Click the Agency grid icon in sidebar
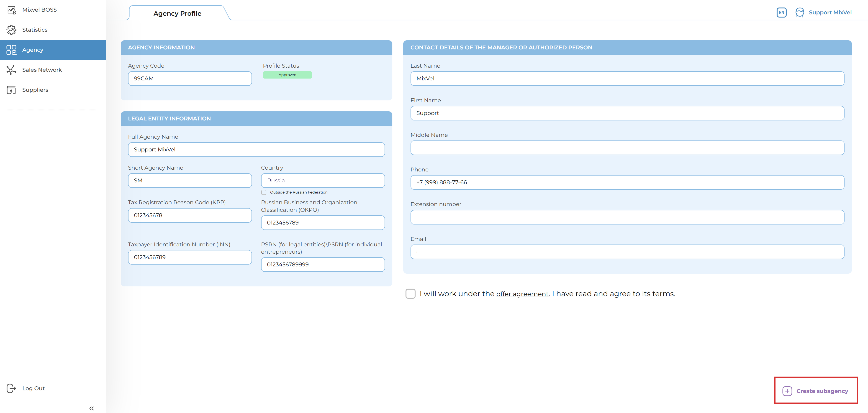The image size is (868, 413). click(x=11, y=50)
